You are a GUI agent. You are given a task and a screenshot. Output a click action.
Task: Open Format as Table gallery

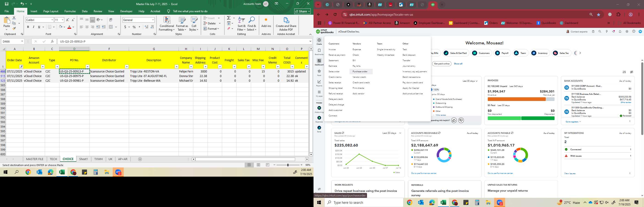click(x=182, y=24)
